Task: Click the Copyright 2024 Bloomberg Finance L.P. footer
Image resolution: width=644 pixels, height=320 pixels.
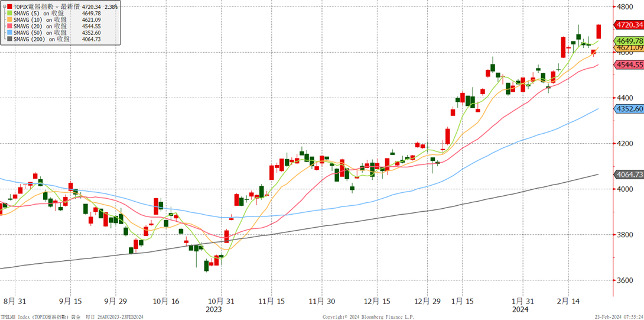Action: point(369,316)
